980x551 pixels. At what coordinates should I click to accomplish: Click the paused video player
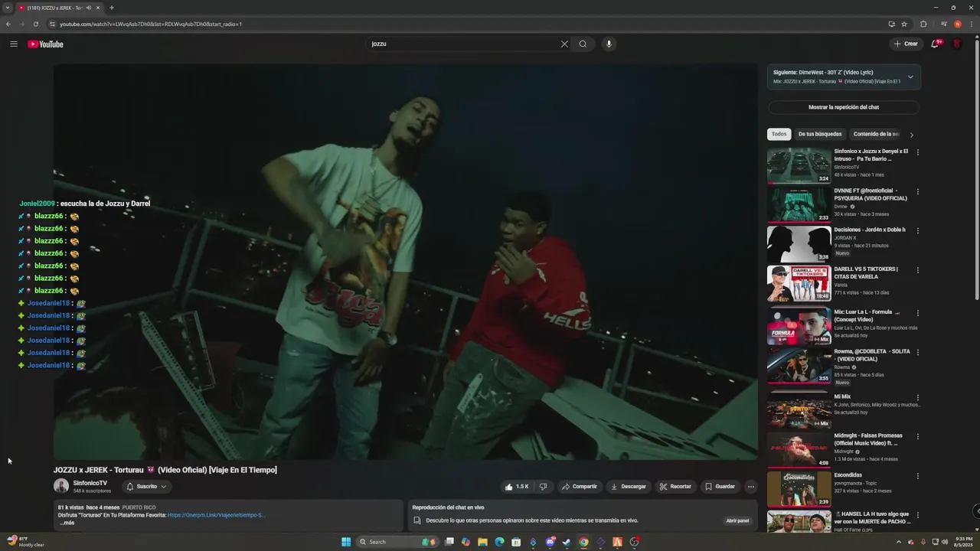click(x=405, y=262)
